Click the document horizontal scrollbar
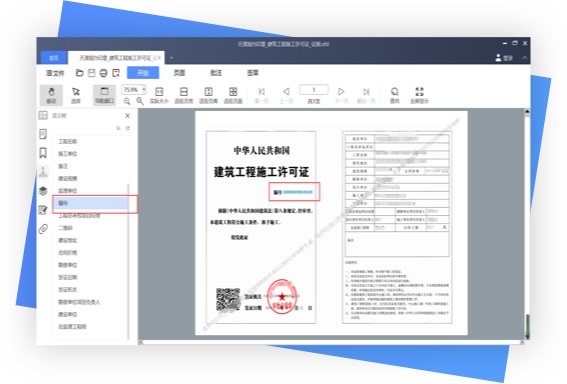Screen dimensions: 567x384 (331, 342)
